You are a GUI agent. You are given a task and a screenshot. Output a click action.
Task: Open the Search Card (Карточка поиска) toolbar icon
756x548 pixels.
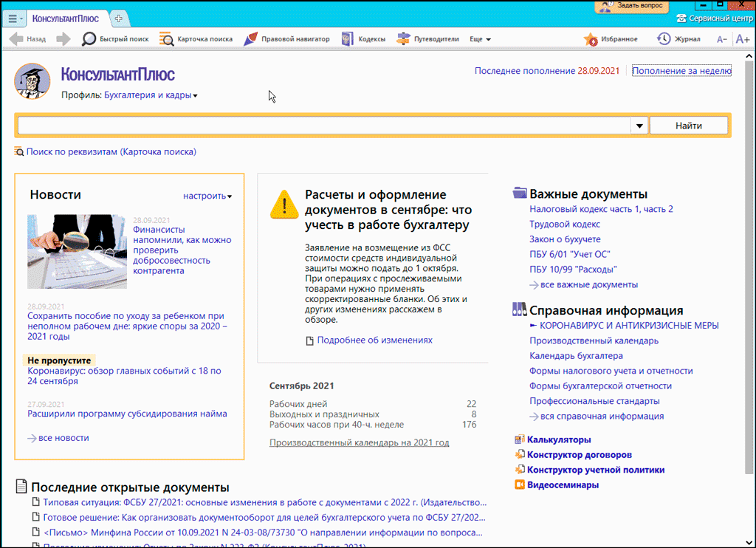167,39
